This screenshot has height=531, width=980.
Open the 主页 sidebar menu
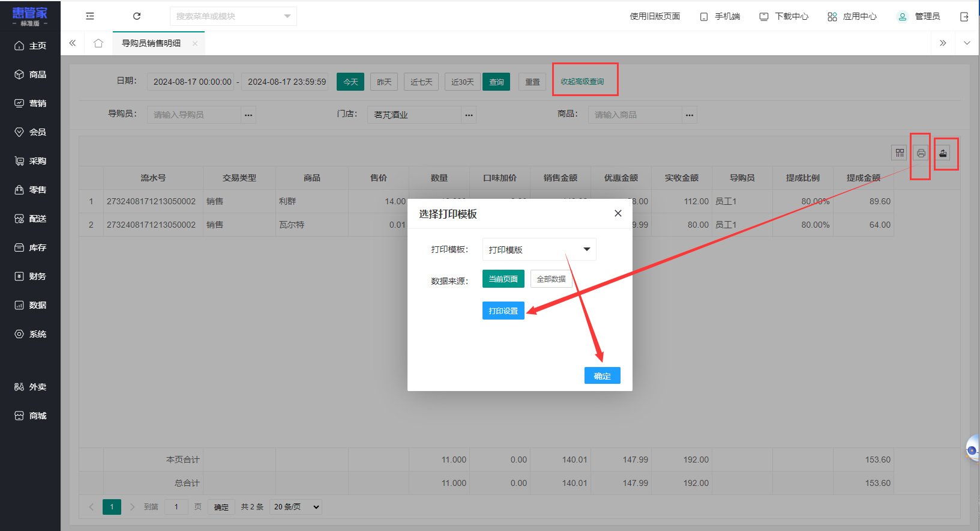pos(30,46)
